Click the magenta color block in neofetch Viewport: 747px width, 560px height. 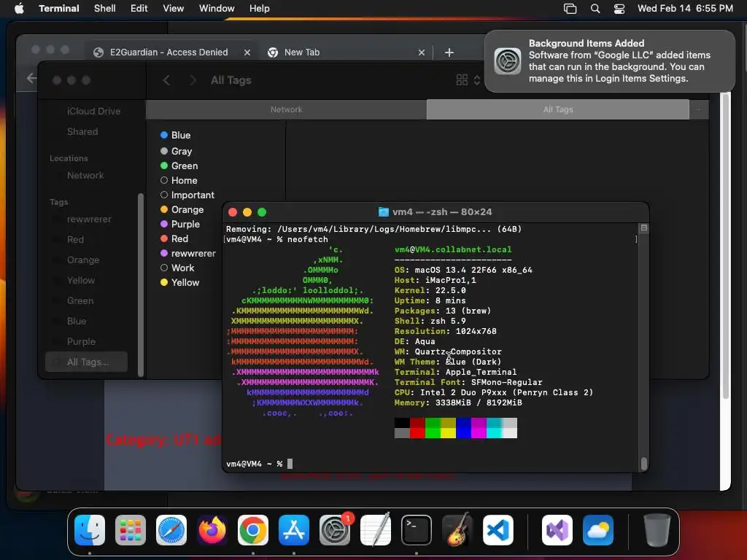pos(479,427)
